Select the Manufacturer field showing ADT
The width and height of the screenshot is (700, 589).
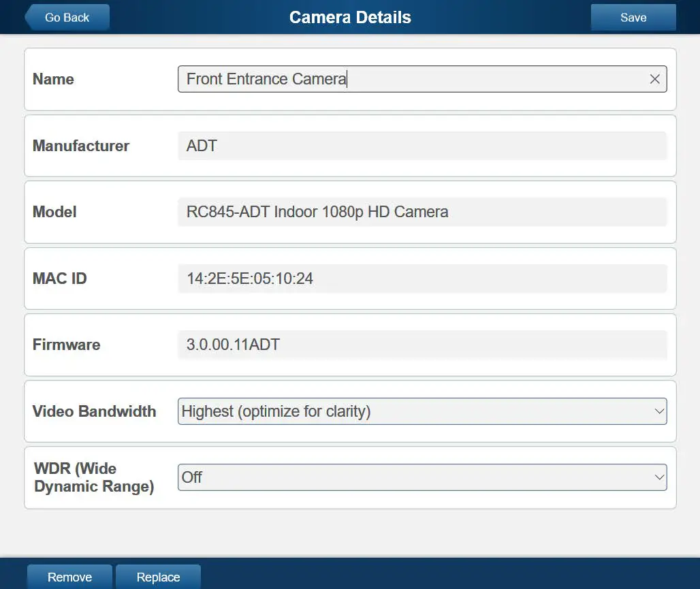(x=422, y=146)
